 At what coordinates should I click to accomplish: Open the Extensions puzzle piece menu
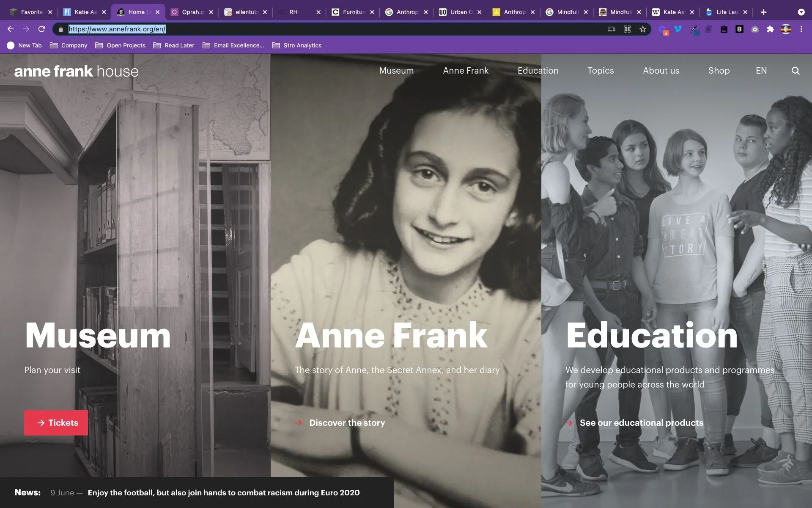pos(770,29)
